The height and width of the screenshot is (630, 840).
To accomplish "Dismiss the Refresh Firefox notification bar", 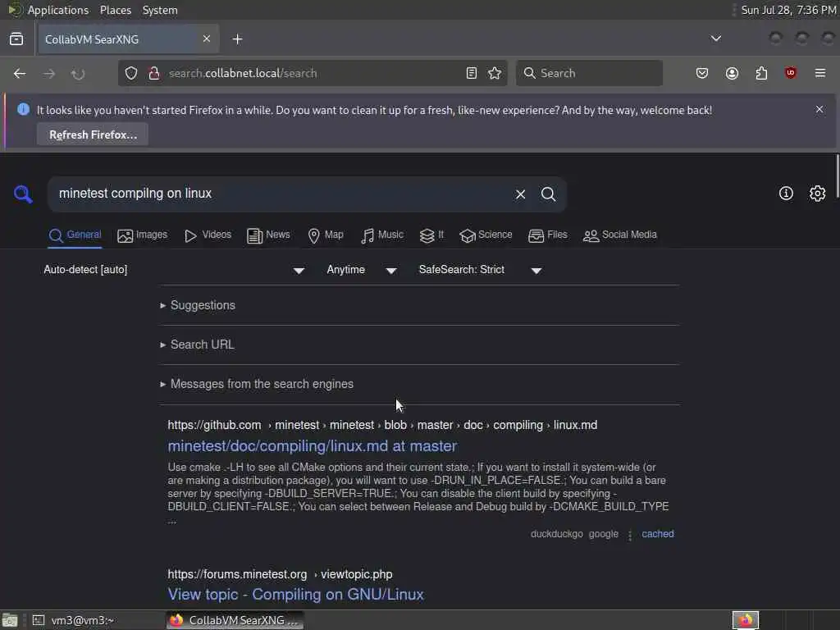I will coord(819,109).
